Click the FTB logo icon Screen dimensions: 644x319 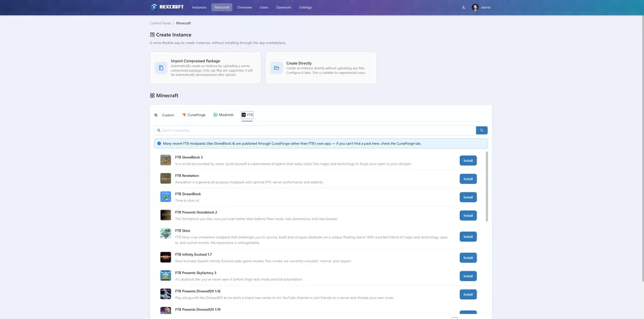point(243,115)
